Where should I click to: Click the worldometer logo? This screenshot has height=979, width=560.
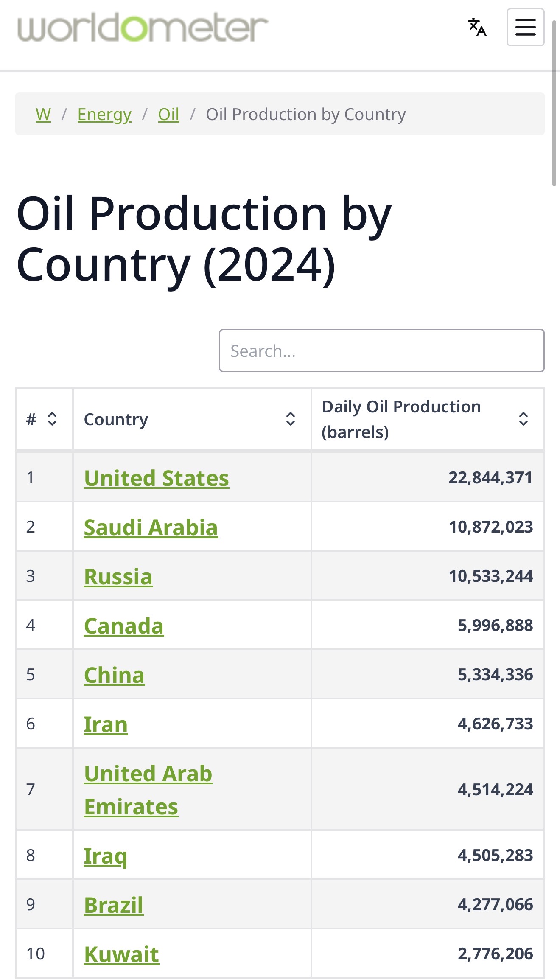(x=143, y=28)
